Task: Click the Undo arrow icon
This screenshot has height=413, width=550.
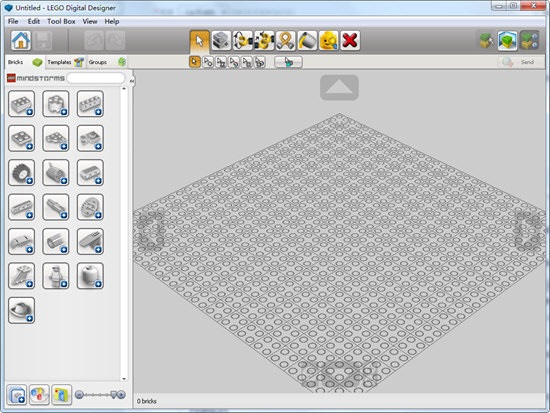Action: click(x=94, y=40)
